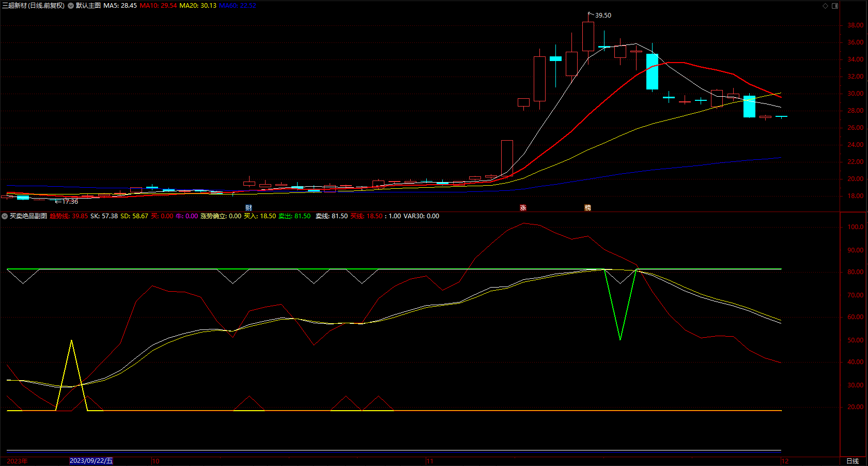Click the 20.00 sub-chart axis label
Image resolution: width=868 pixels, height=466 pixels.
click(855, 407)
